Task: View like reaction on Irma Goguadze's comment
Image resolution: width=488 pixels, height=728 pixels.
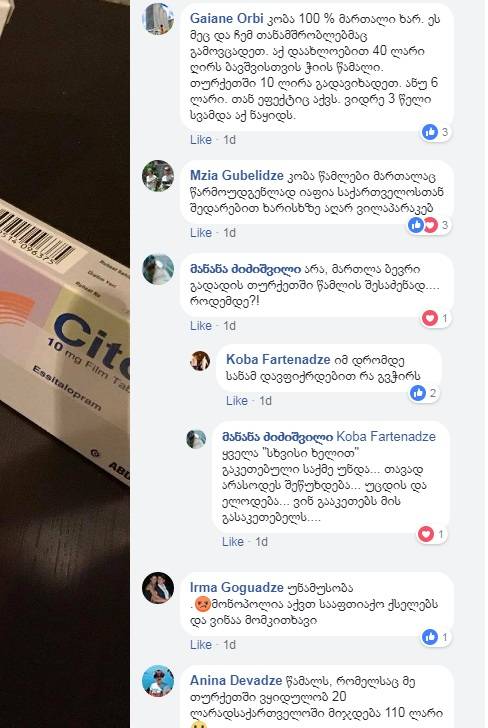Action: coord(436,637)
